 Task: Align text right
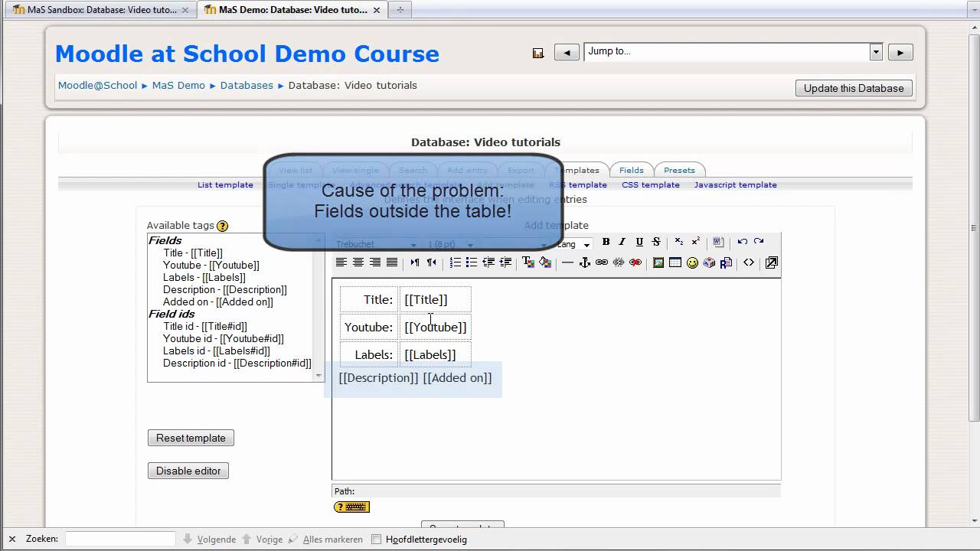pyautogui.click(x=375, y=262)
